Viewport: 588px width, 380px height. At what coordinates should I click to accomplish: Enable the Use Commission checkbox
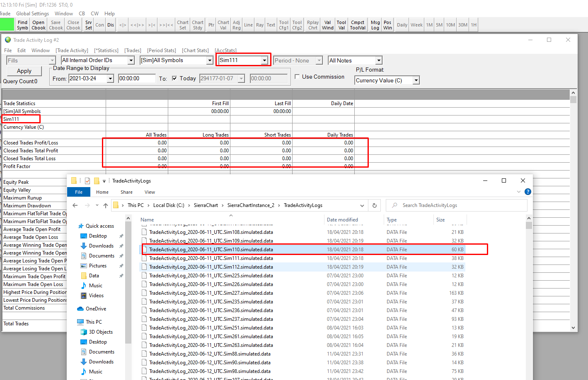pyautogui.click(x=297, y=77)
